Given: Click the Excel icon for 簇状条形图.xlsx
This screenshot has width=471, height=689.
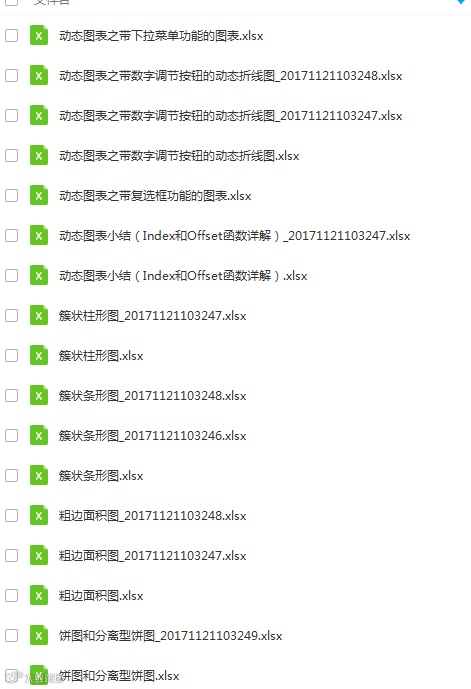Looking at the screenshot, I should [x=39, y=475].
